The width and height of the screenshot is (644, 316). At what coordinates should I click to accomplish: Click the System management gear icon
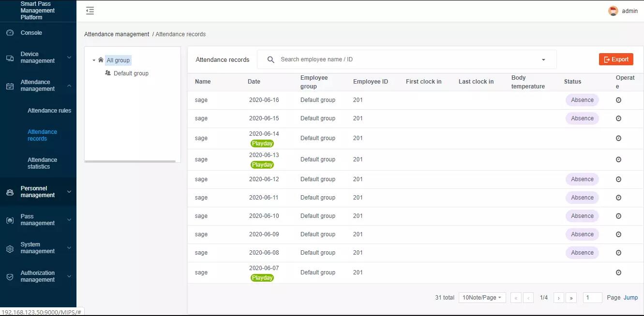coord(10,249)
